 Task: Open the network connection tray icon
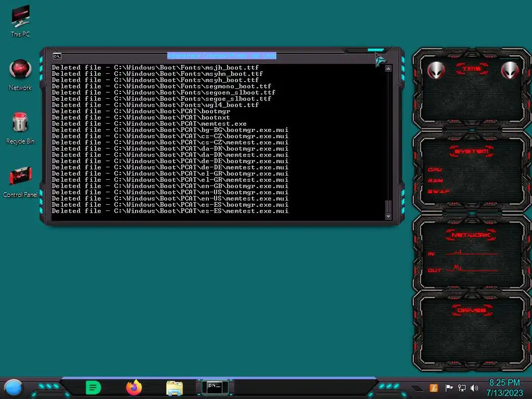pos(461,388)
